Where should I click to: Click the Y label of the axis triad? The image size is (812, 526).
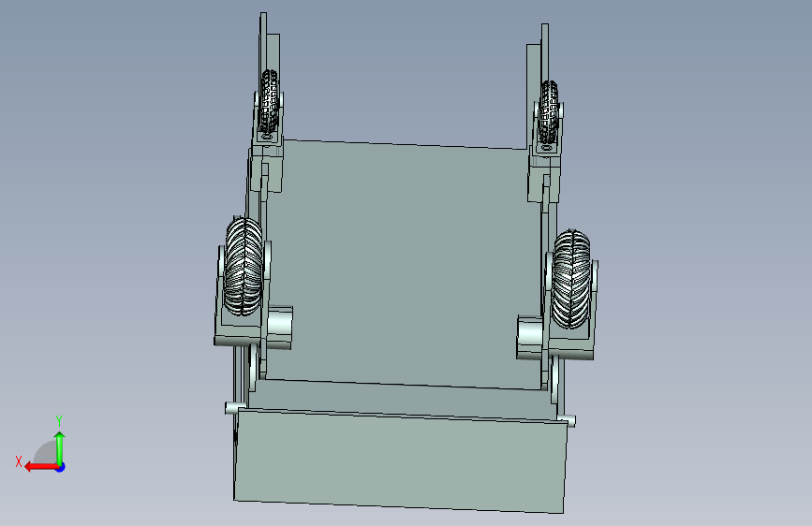59,420
